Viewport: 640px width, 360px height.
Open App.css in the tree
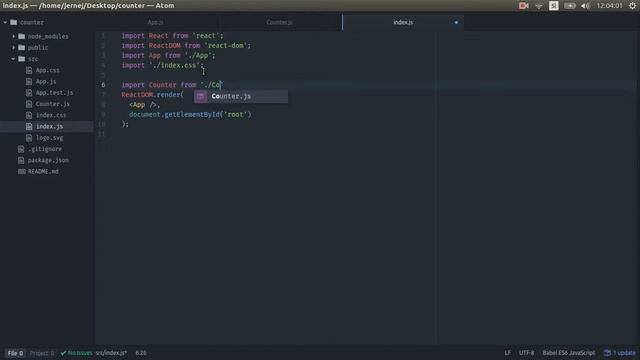coord(47,70)
